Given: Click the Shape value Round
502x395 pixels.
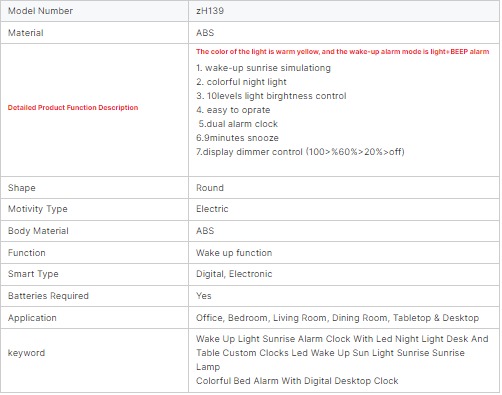Looking at the screenshot, I should (210, 188).
